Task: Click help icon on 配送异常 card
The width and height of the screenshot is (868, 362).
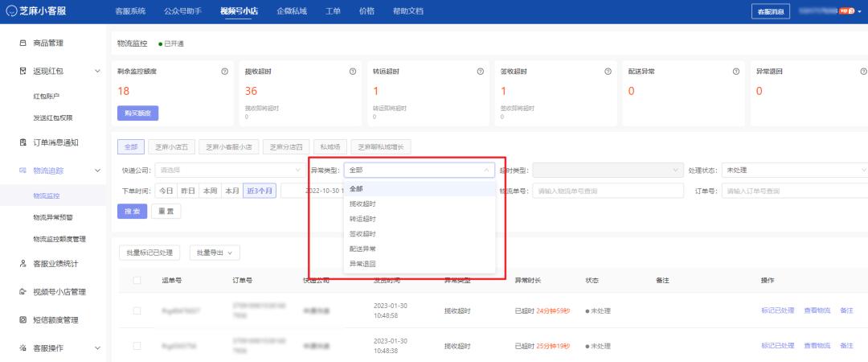Action: 735,72
